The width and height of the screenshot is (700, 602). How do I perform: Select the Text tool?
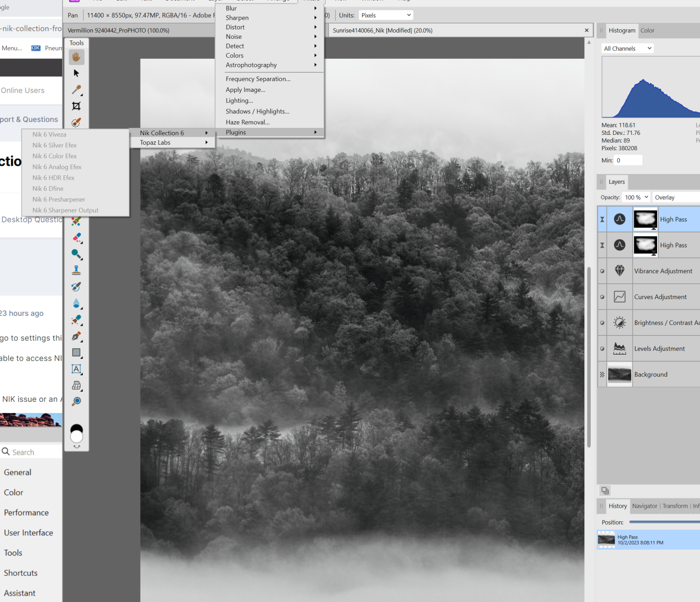[76, 369]
